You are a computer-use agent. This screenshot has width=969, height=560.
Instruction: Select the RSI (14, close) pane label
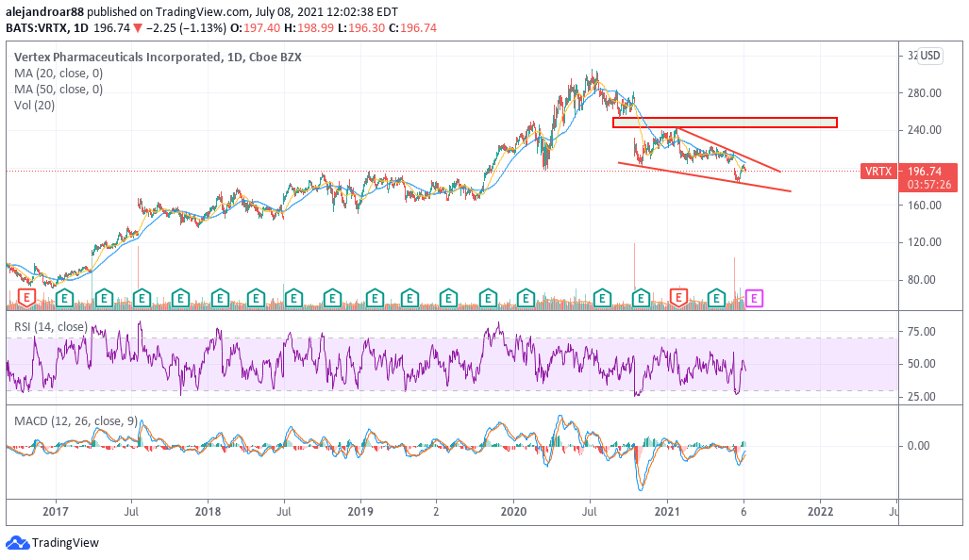point(51,326)
